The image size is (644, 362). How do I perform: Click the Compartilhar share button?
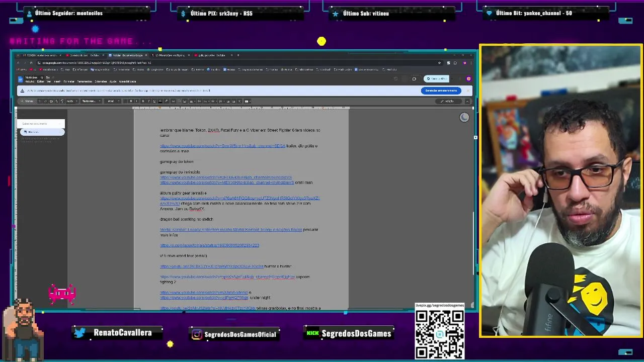(437, 79)
